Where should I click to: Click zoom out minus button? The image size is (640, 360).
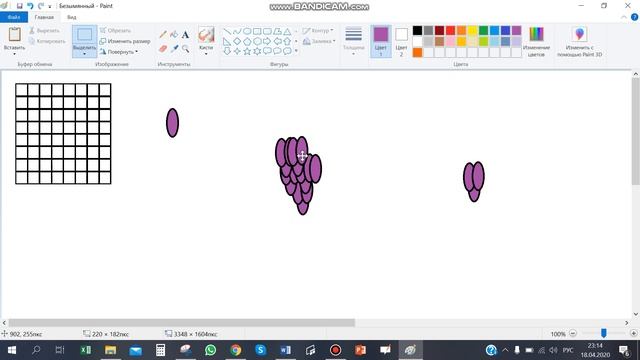point(573,333)
